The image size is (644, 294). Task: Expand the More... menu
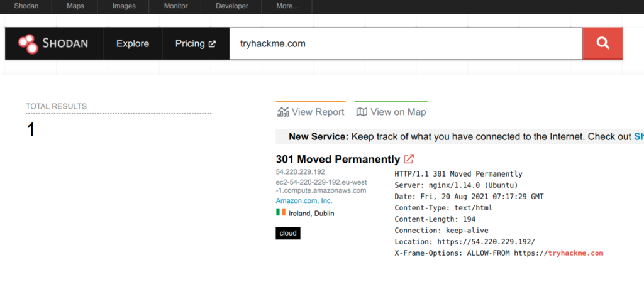tap(288, 6)
